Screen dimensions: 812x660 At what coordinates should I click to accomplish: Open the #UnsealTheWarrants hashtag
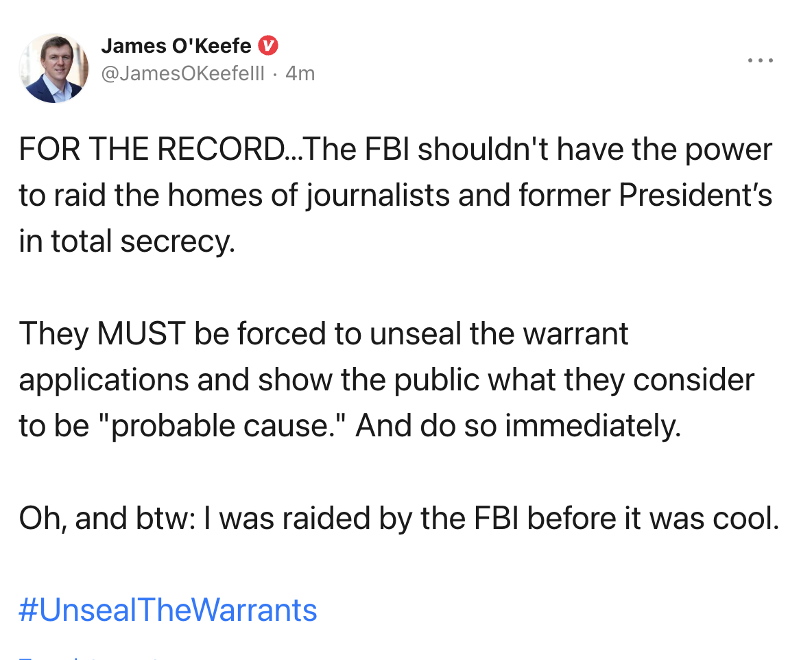coord(168,609)
